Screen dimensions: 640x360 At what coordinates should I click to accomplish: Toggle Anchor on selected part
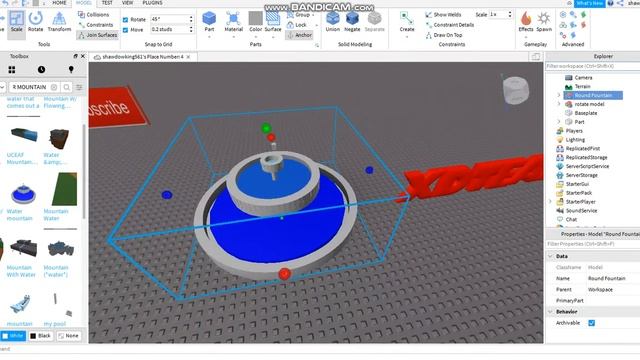point(299,35)
